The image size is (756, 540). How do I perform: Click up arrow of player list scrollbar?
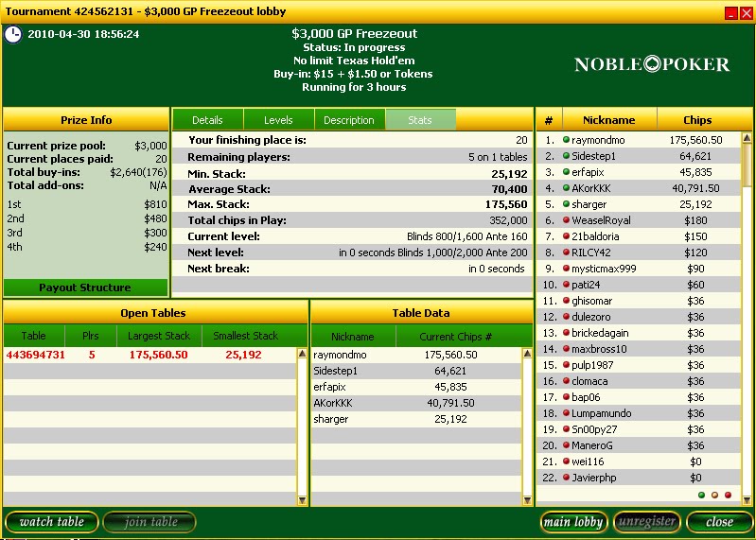coord(747,138)
